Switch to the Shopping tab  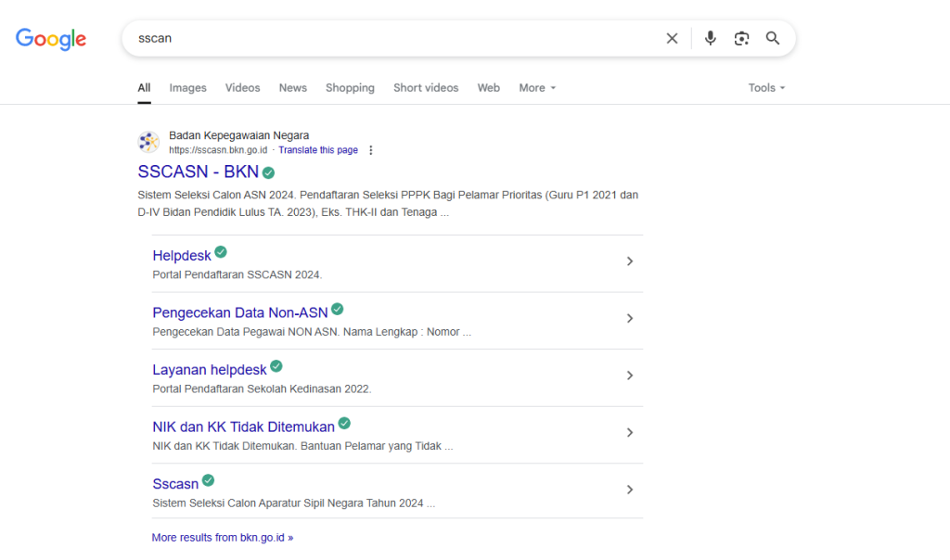coord(350,88)
